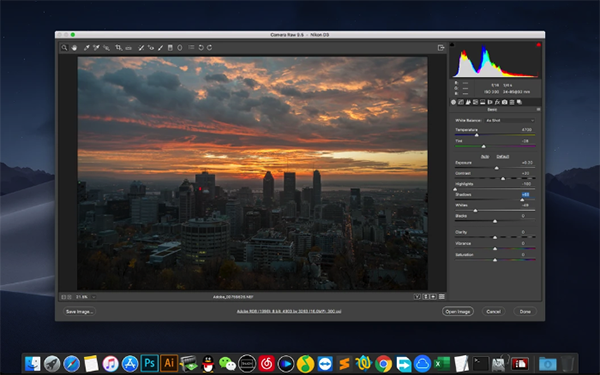Switch to the Detail panel tab
This screenshot has width=600, height=375.
468,102
